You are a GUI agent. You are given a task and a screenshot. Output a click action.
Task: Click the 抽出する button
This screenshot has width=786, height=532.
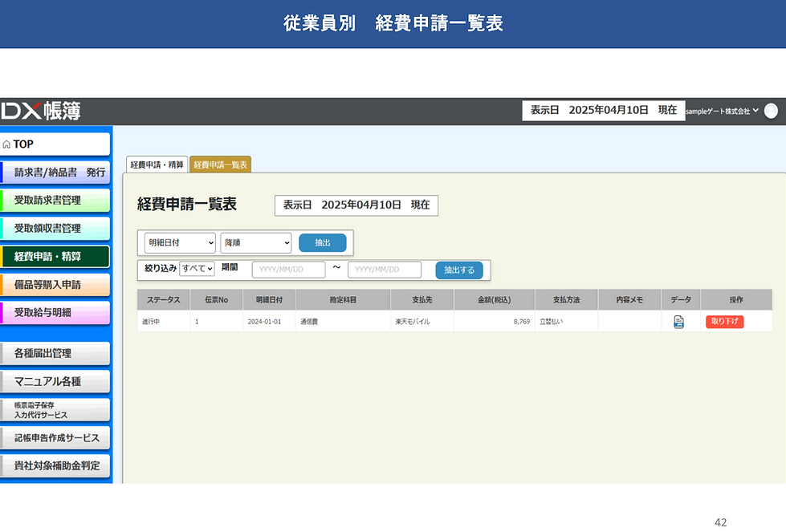pos(459,270)
